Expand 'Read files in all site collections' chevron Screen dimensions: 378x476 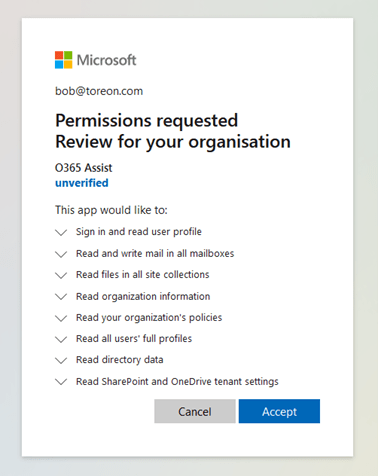61,275
